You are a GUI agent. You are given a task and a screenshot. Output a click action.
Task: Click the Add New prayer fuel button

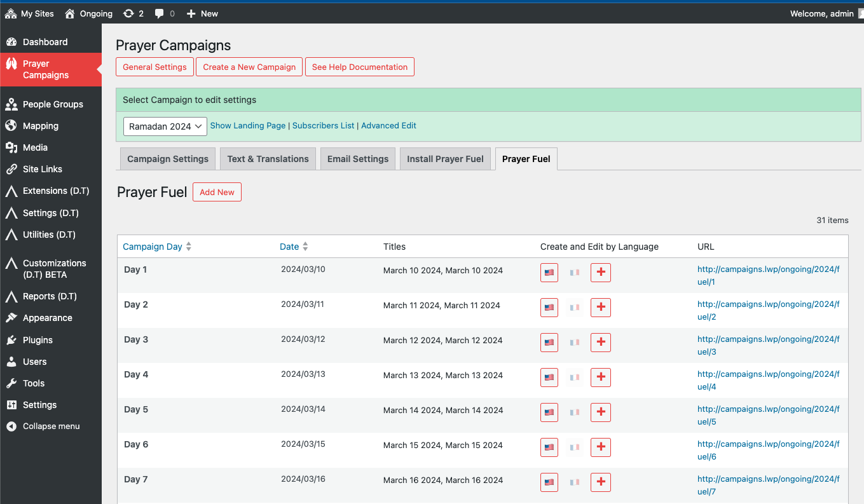pos(217,192)
